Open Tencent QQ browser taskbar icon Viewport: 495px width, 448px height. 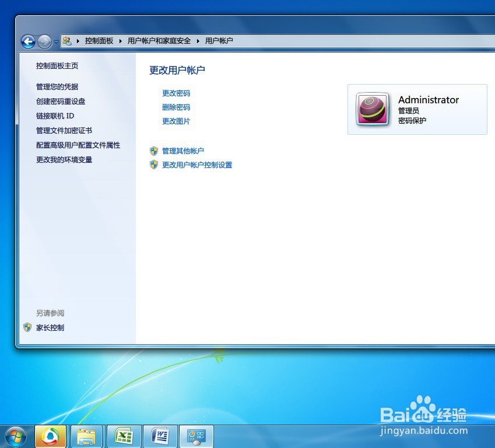tap(51, 437)
